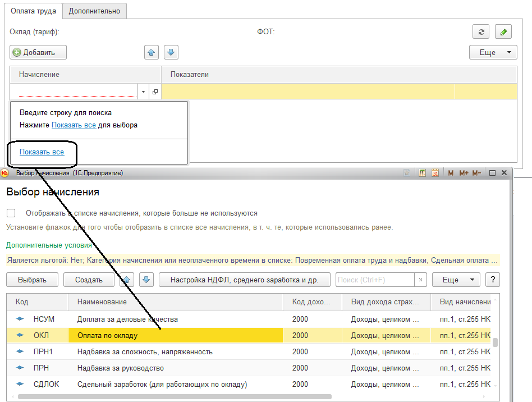The width and height of the screenshot is (532, 402).
Task: Open the calendar icon in title bar
Action: 435,173
